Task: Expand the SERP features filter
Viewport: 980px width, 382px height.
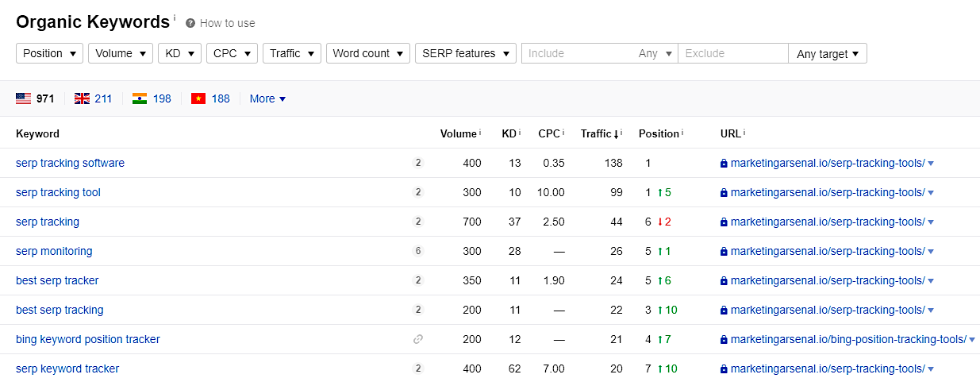Action: tap(465, 53)
